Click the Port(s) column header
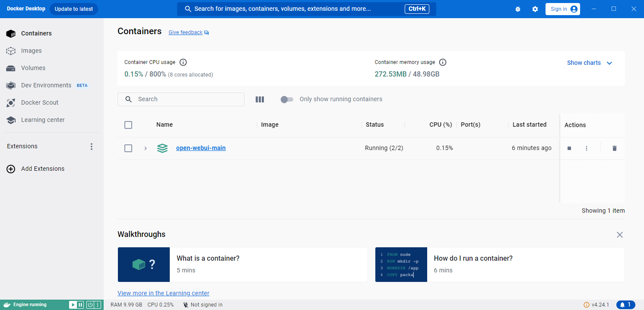Image resolution: width=644 pixels, height=310 pixels. [x=471, y=125]
